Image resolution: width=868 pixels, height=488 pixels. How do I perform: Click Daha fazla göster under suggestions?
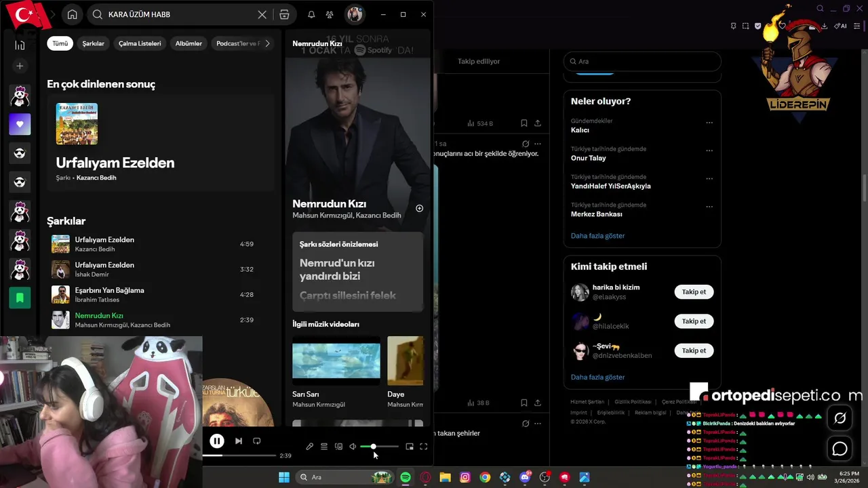(x=597, y=377)
